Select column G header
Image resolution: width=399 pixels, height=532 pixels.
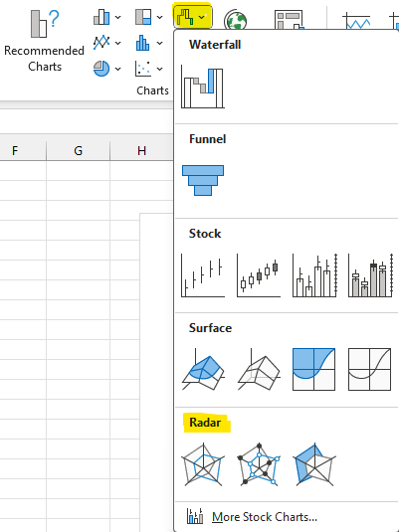(78, 150)
